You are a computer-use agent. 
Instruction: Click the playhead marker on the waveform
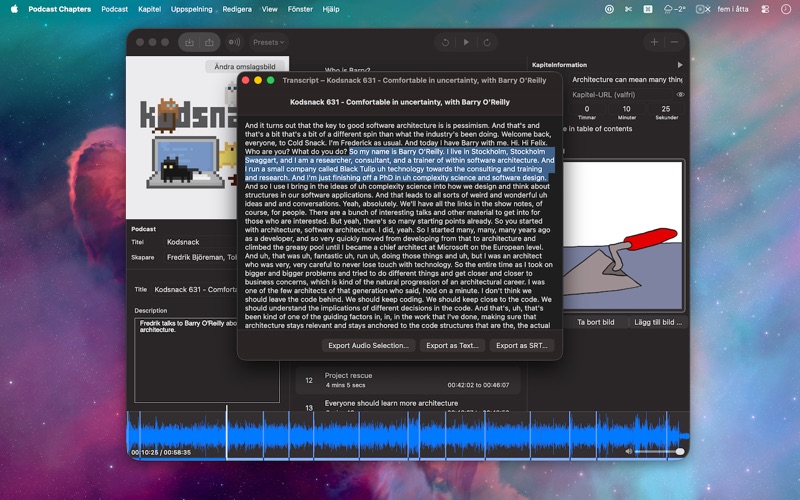pos(227,432)
